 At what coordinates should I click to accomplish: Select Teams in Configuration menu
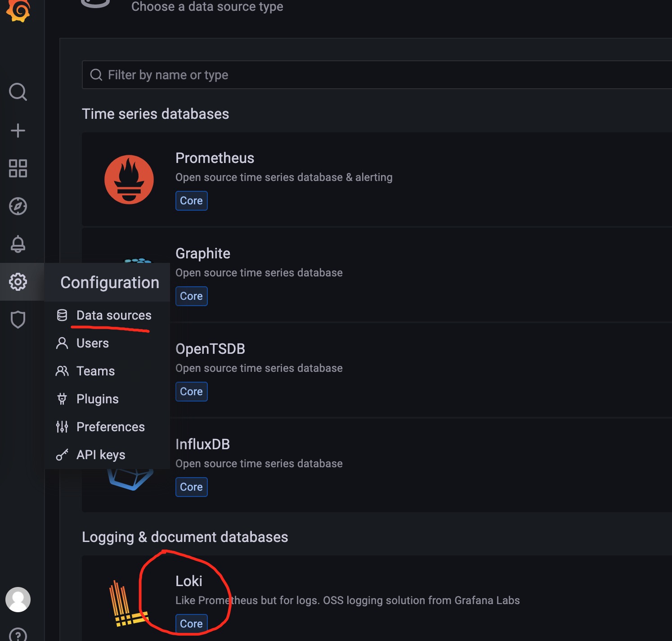click(x=95, y=371)
